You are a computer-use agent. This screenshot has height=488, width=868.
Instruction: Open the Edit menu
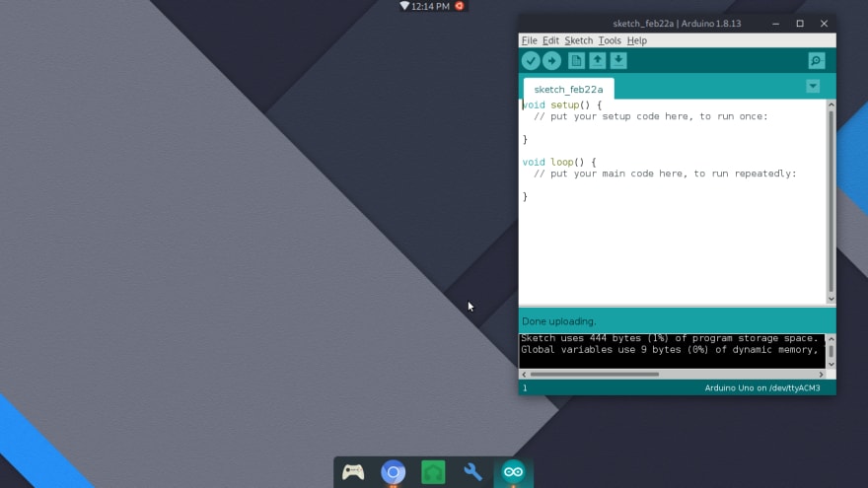(550, 40)
